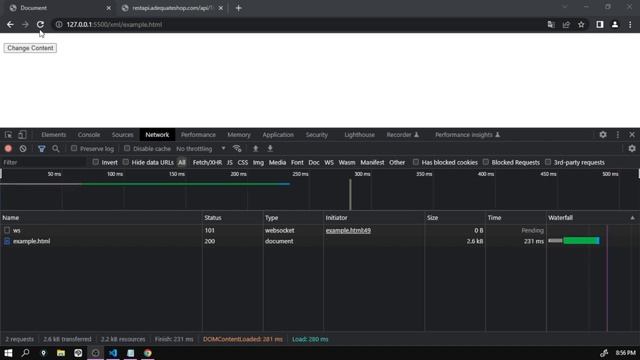
Task: Stop recording the network log
Action: click(x=8, y=149)
